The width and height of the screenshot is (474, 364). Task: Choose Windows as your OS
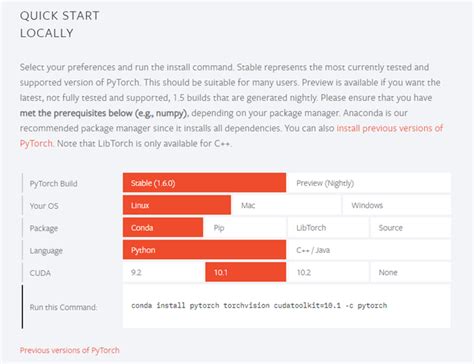tap(397, 205)
